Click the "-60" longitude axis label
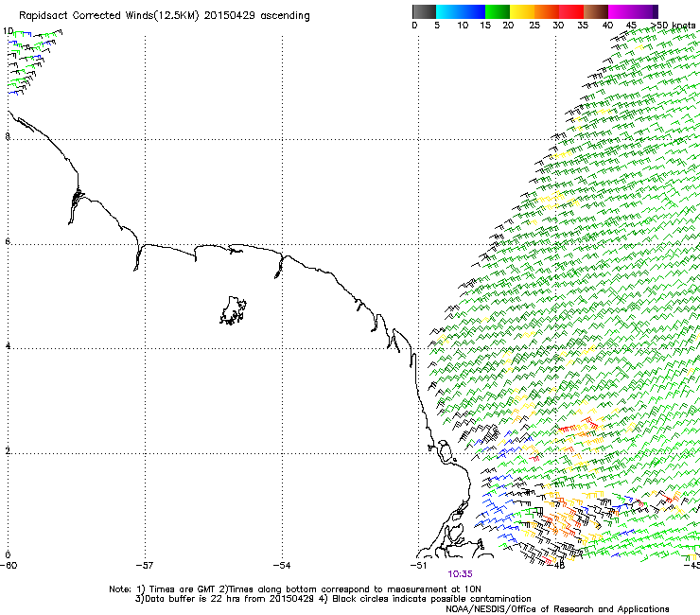700x615 pixels. 9,566
